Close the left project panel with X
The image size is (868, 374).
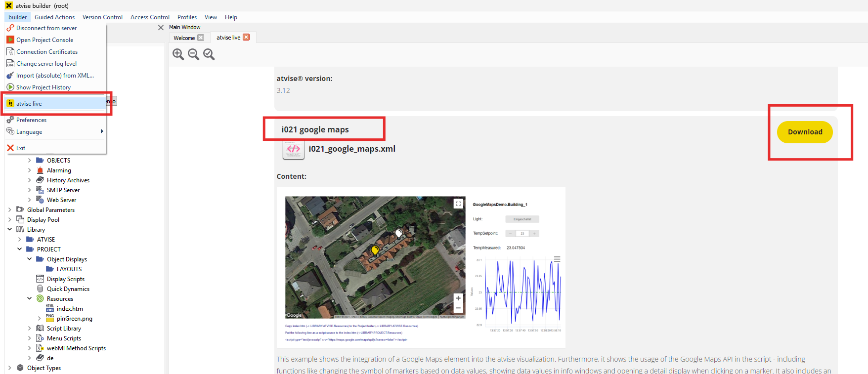(161, 28)
